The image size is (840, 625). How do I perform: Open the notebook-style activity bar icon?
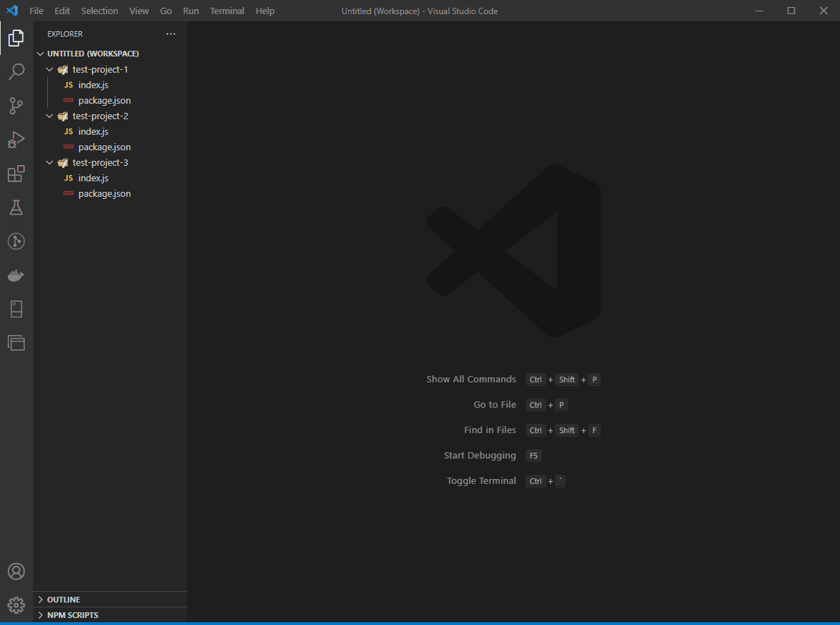16,309
